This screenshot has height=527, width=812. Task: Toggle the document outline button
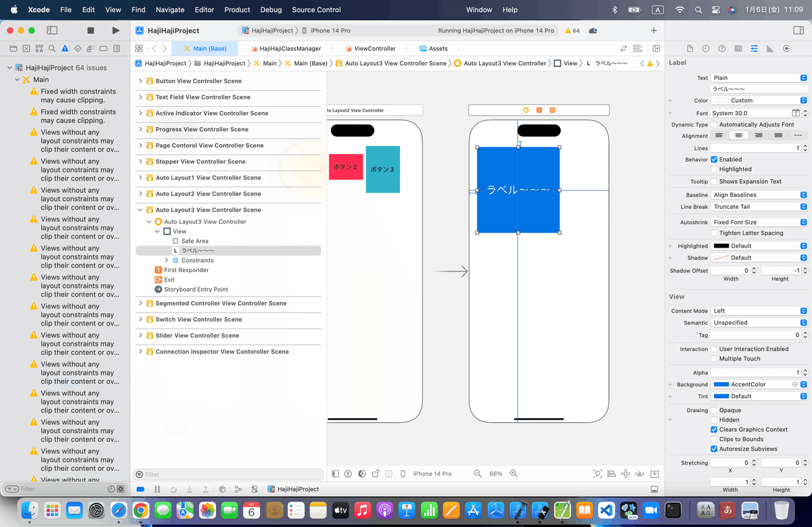point(335,474)
